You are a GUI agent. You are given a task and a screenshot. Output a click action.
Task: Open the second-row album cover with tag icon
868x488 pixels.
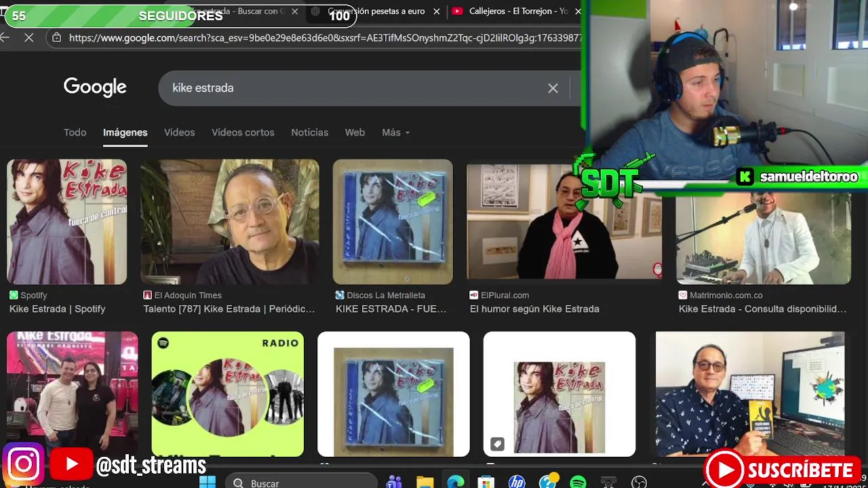[559, 394]
